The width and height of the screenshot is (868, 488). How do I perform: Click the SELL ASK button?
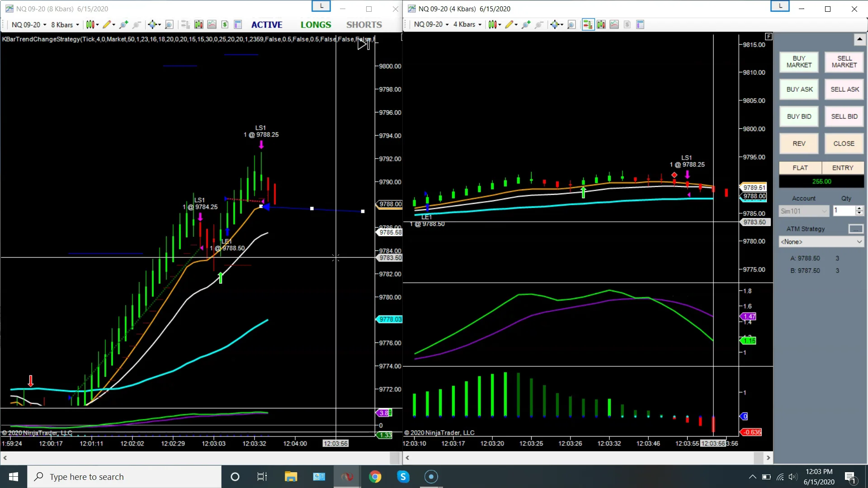point(844,89)
